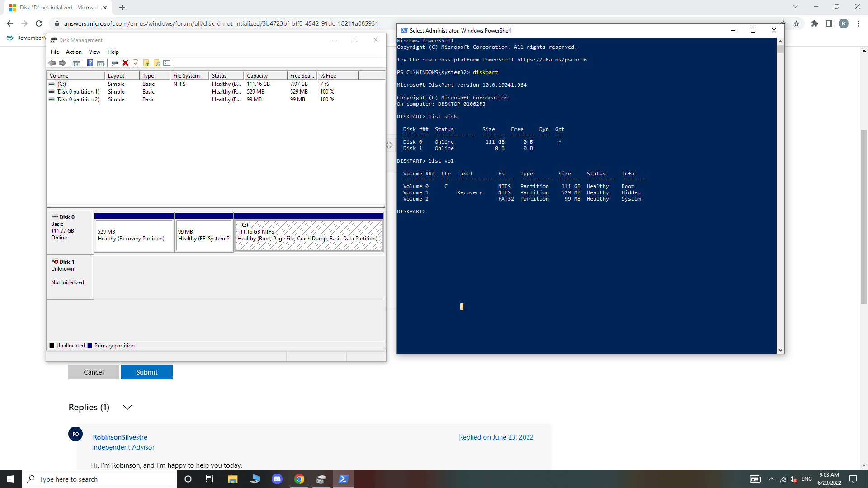Click the Show/Hide Action Pane icon

[x=101, y=63]
